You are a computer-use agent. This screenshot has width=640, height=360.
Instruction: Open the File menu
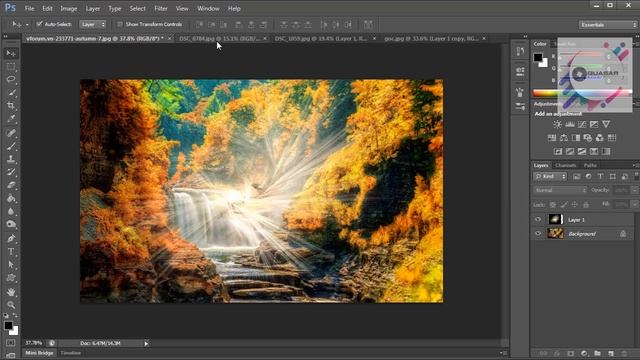click(29, 8)
